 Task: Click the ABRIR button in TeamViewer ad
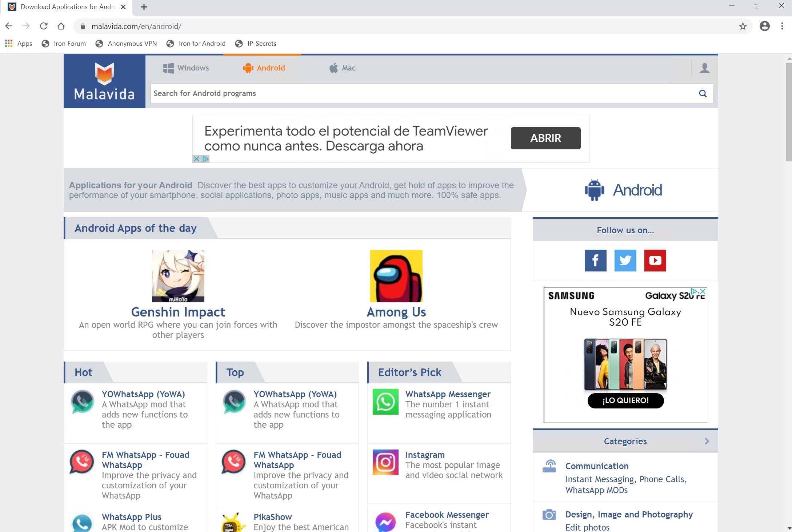point(545,138)
